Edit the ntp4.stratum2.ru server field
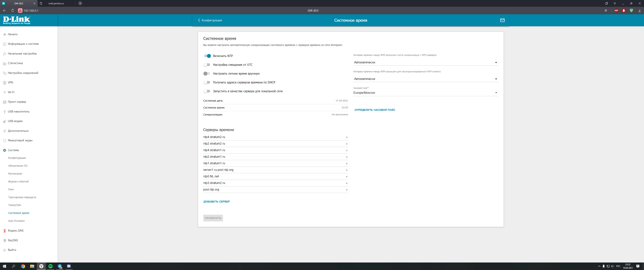 click(x=274, y=137)
